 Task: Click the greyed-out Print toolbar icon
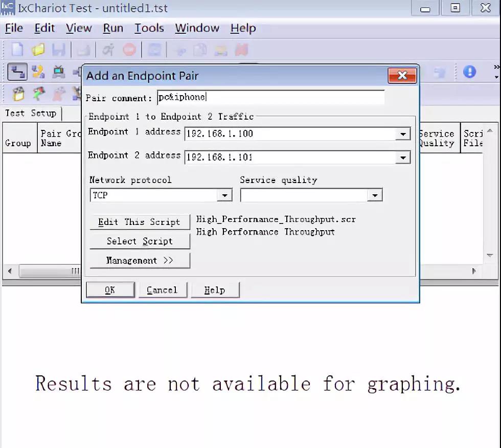coord(83,50)
